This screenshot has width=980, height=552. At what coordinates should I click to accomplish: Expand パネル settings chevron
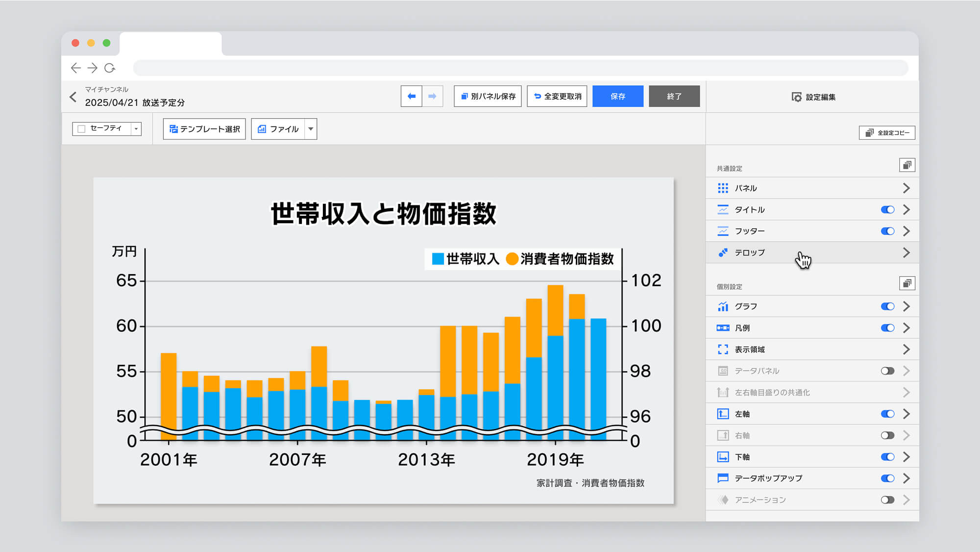point(906,188)
